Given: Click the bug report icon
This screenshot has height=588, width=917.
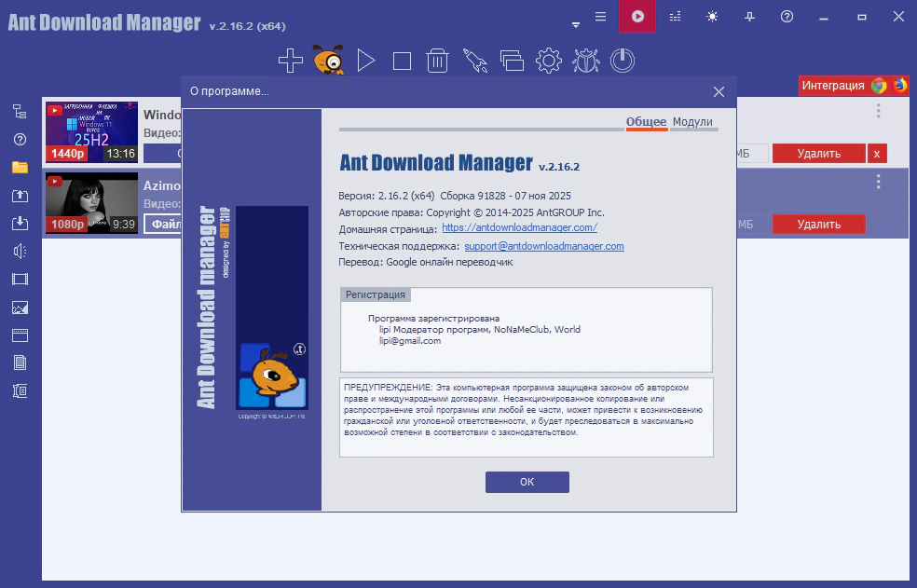Looking at the screenshot, I should click(x=585, y=62).
